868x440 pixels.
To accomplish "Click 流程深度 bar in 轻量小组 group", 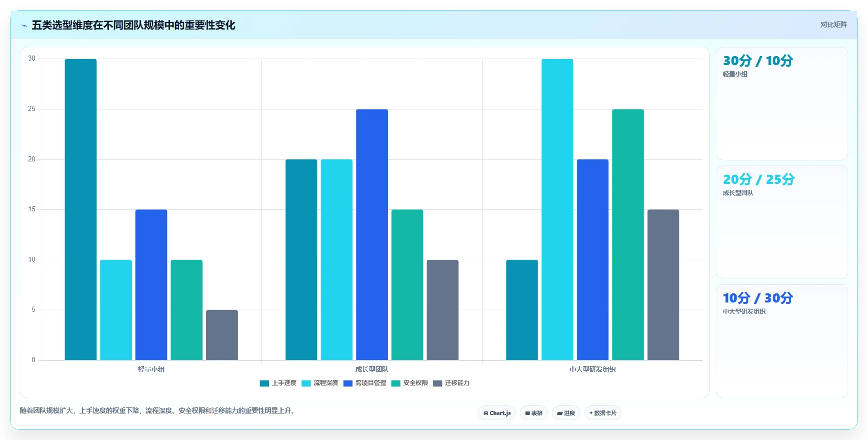I will 116,310.
